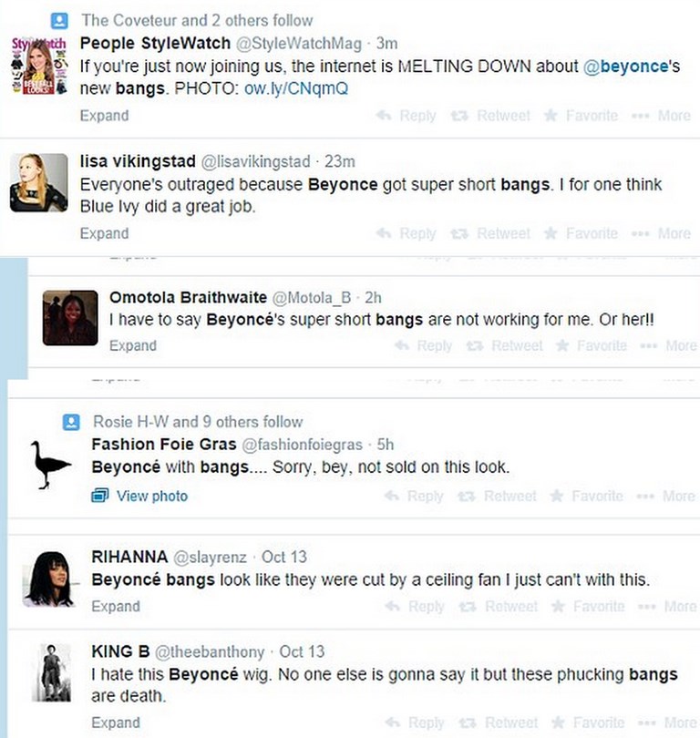Viewport: 700px width, 738px height.
Task: Expand lisa vikingstad's tweet
Action: click(104, 233)
